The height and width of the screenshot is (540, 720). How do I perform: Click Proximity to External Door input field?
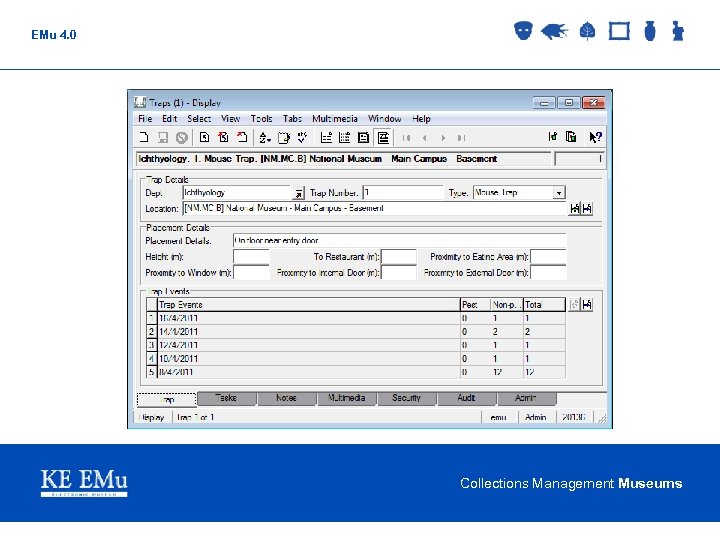coord(548,273)
